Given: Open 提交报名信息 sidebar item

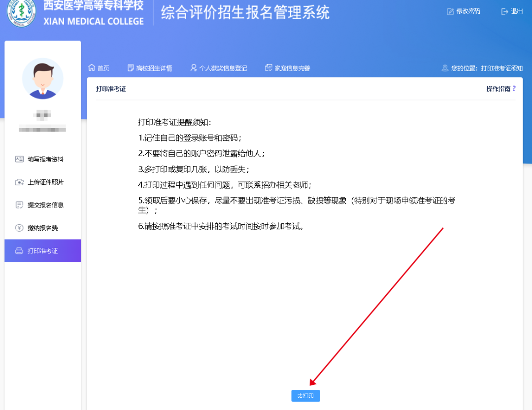Looking at the screenshot, I should pyautogui.click(x=45, y=205).
